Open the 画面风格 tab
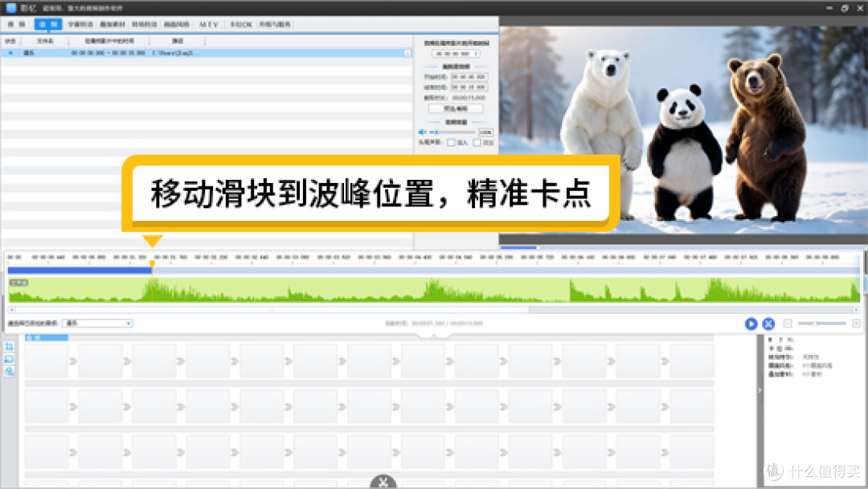The width and height of the screenshot is (868, 489). [177, 24]
